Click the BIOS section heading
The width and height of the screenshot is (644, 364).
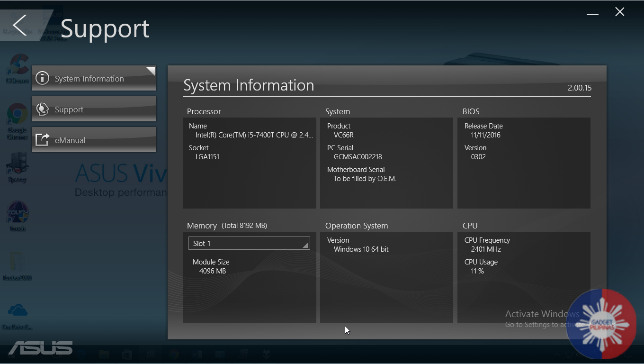[471, 111]
